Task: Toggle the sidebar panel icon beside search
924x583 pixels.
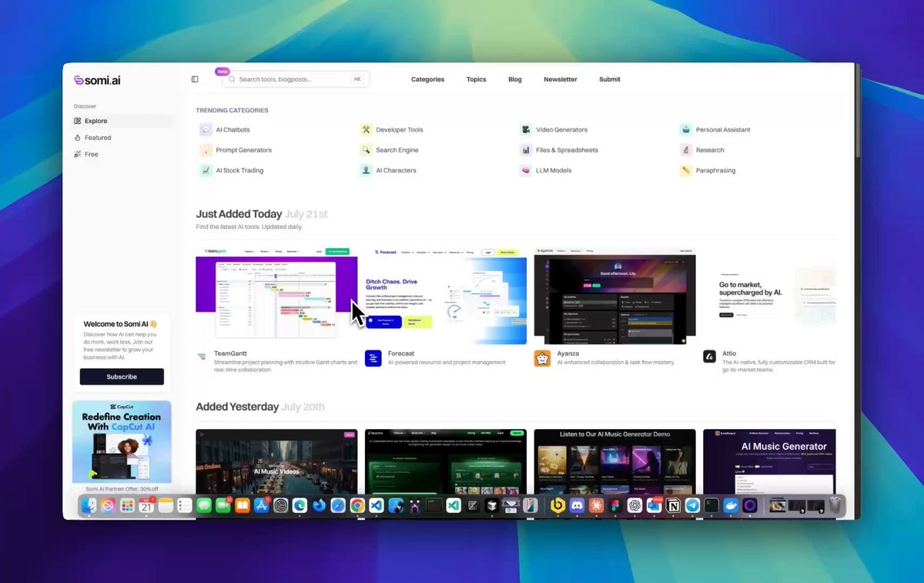Action: 195,79
